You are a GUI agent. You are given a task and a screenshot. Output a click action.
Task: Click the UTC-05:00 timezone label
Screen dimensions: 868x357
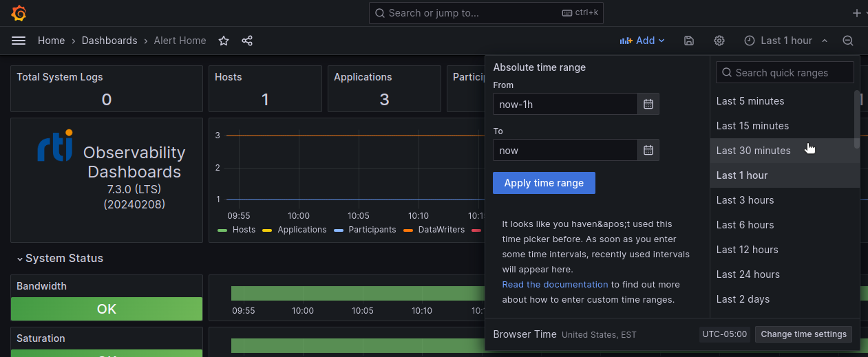click(x=725, y=334)
